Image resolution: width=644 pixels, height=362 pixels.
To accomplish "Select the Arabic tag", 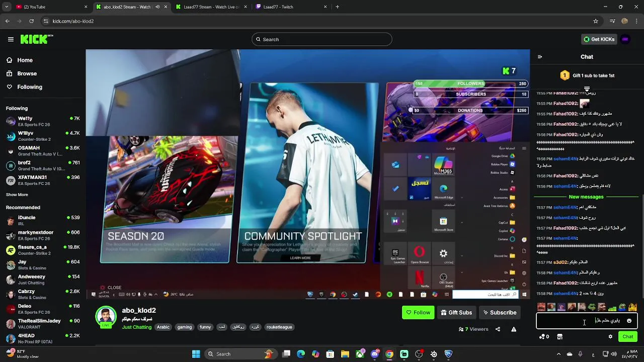I will (x=164, y=327).
